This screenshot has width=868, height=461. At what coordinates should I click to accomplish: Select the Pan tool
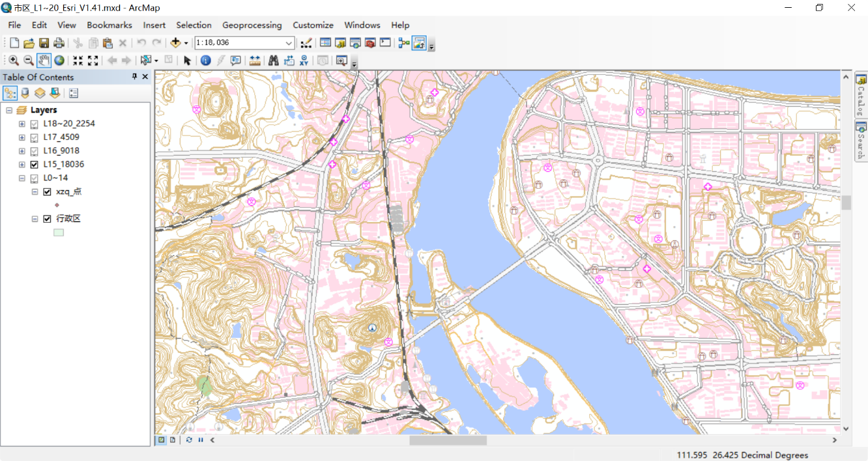43,60
